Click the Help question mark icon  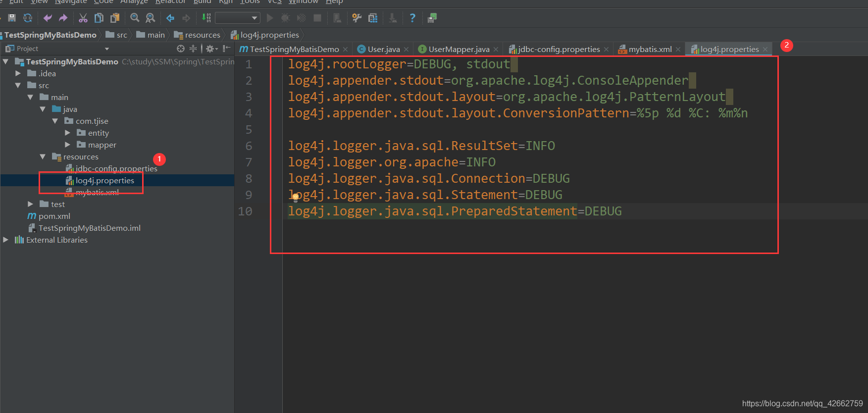pos(412,18)
